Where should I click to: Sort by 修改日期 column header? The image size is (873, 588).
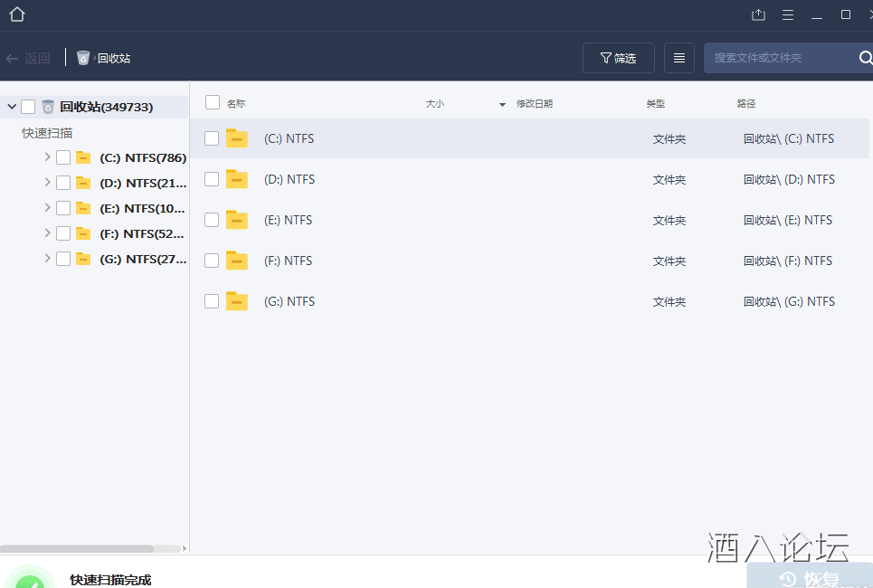pos(534,104)
